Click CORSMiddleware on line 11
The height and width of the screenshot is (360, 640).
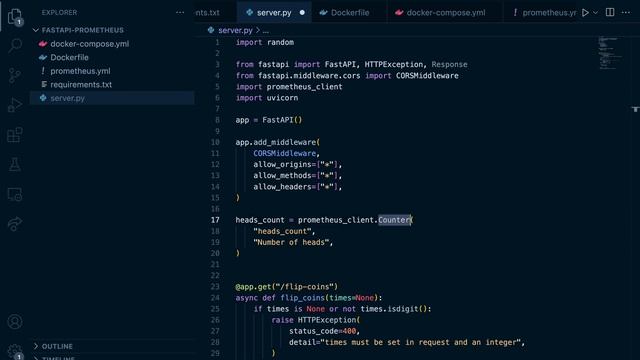point(284,153)
